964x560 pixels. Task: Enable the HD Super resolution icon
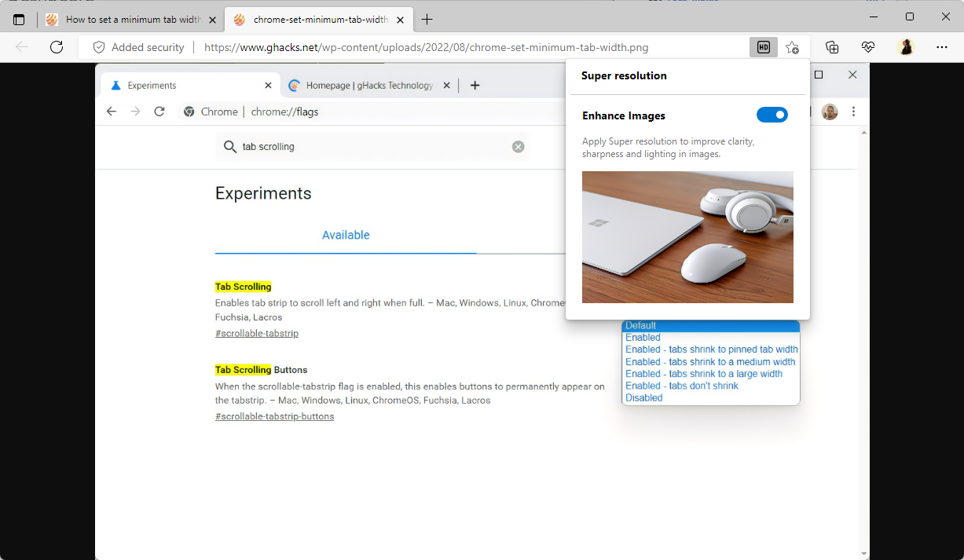[763, 47]
